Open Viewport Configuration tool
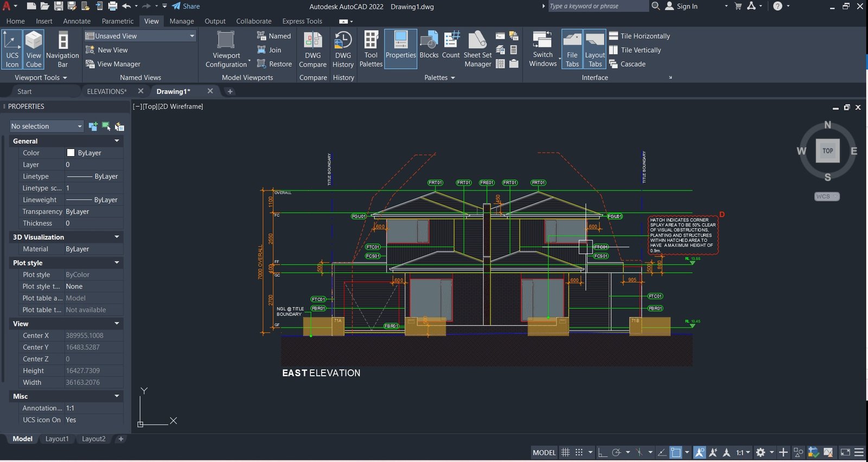The height and width of the screenshot is (462, 868). (226, 49)
